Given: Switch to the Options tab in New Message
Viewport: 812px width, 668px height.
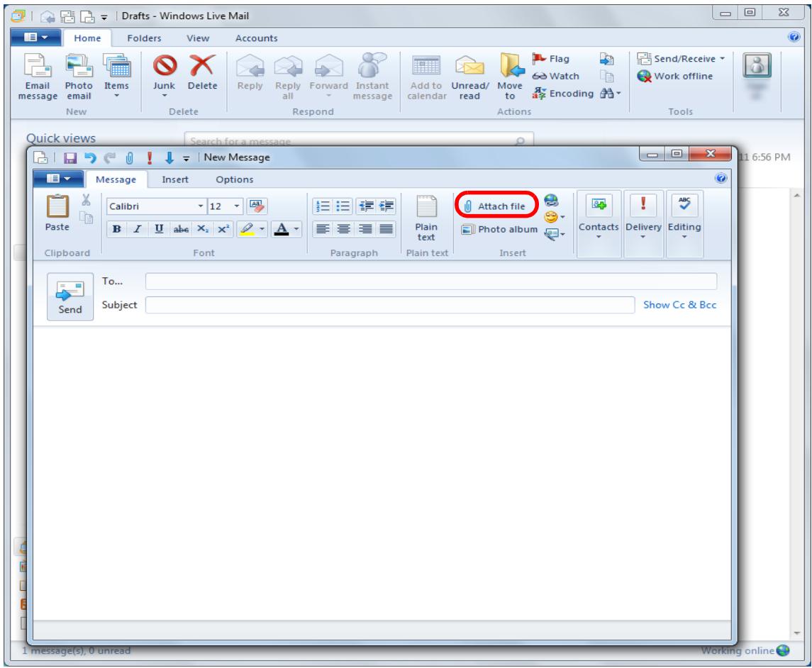Looking at the screenshot, I should pyautogui.click(x=235, y=179).
